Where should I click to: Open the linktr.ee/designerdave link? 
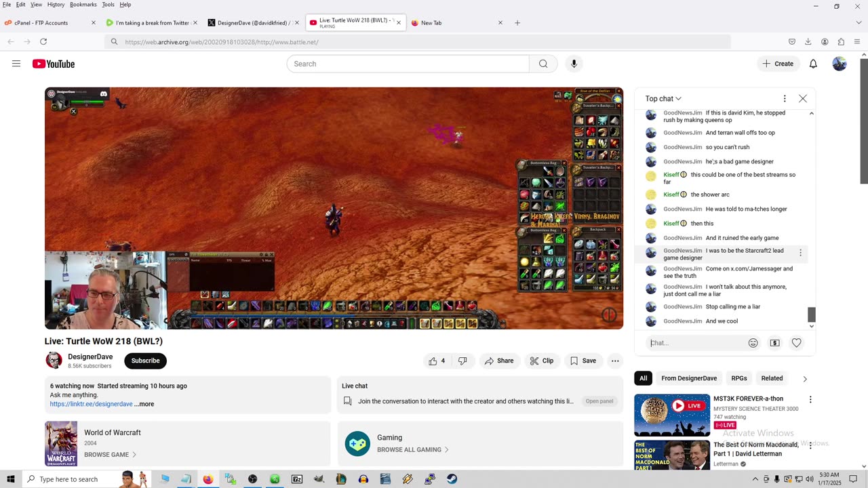click(x=91, y=404)
